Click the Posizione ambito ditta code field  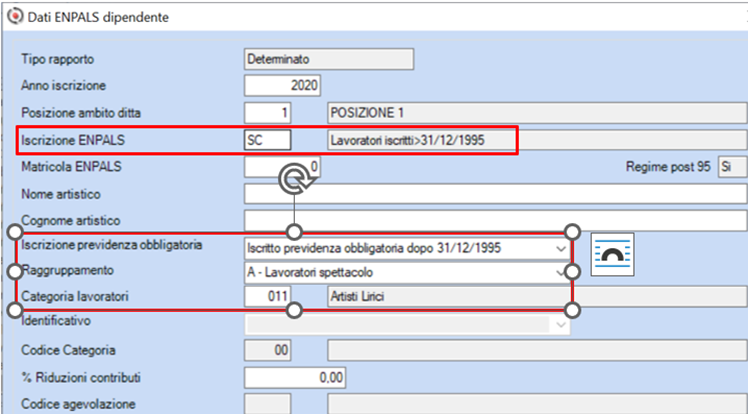pyautogui.click(x=268, y=114)
